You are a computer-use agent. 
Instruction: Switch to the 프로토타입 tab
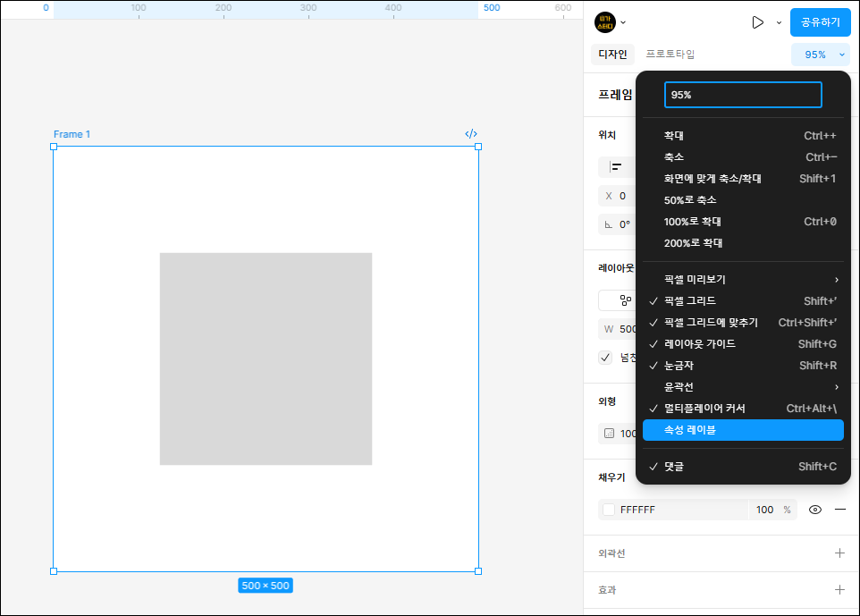[670, 55]
